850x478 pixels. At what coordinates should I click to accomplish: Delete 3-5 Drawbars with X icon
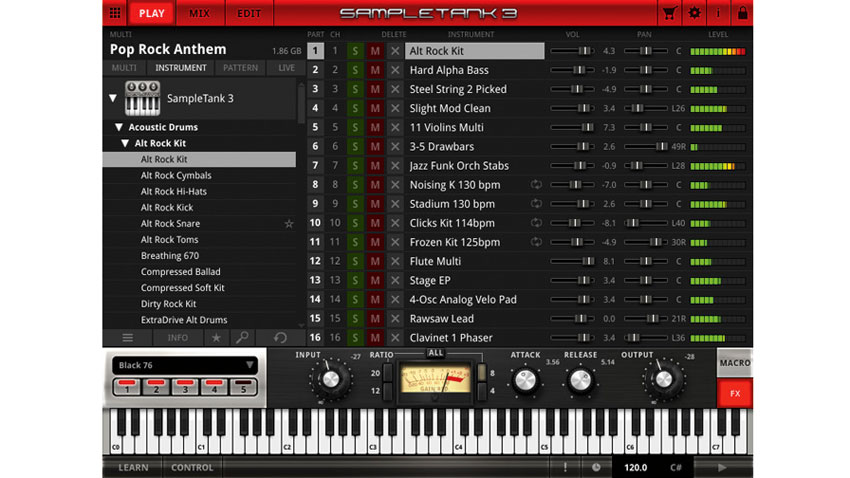pyautogui.click(x=395, y=146)
